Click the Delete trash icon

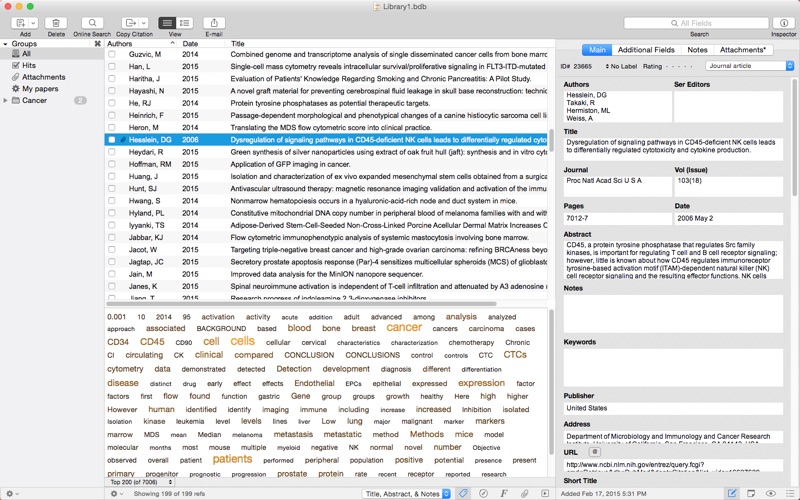(56, 23)
